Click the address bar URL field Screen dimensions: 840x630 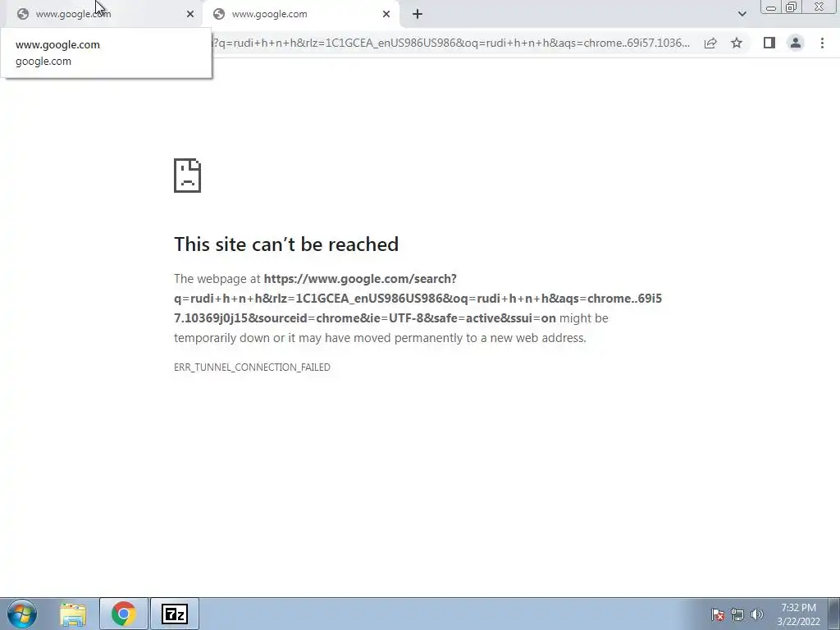[x=453, y=43]
